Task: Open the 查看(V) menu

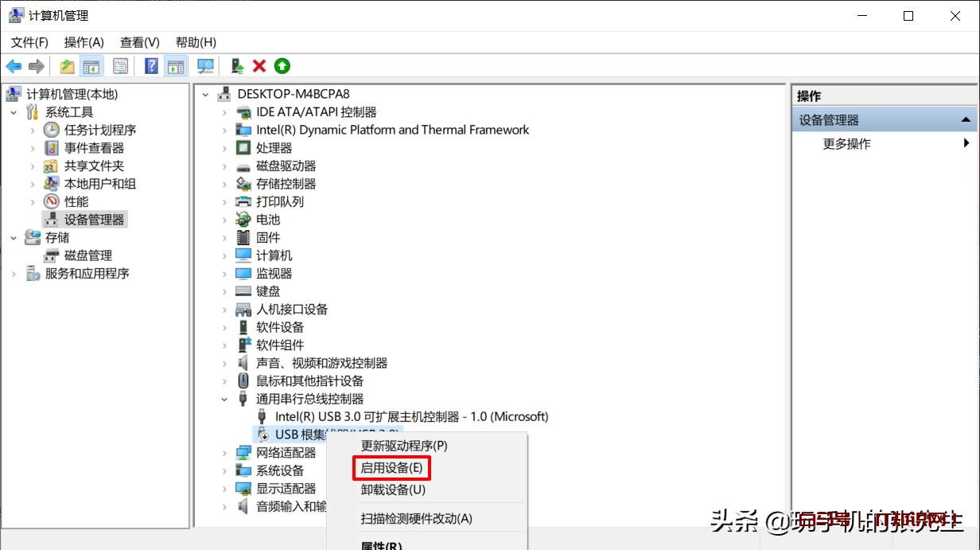Action: [x=140, y=42]
